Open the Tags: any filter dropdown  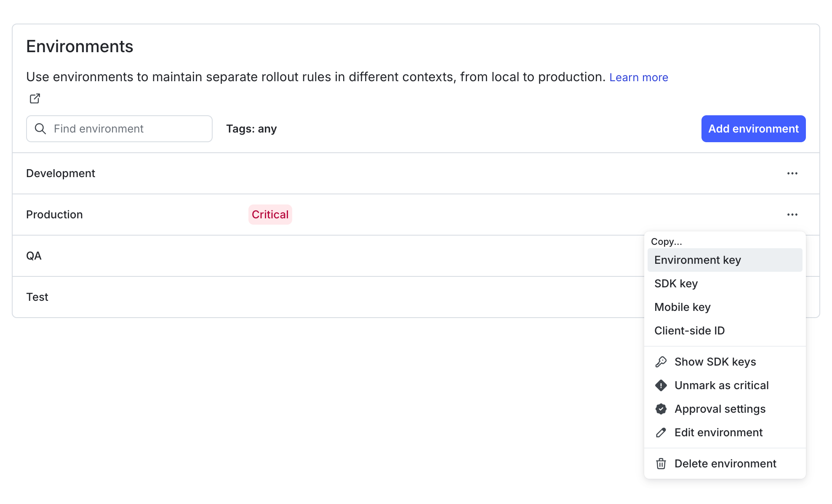[251, 129]
